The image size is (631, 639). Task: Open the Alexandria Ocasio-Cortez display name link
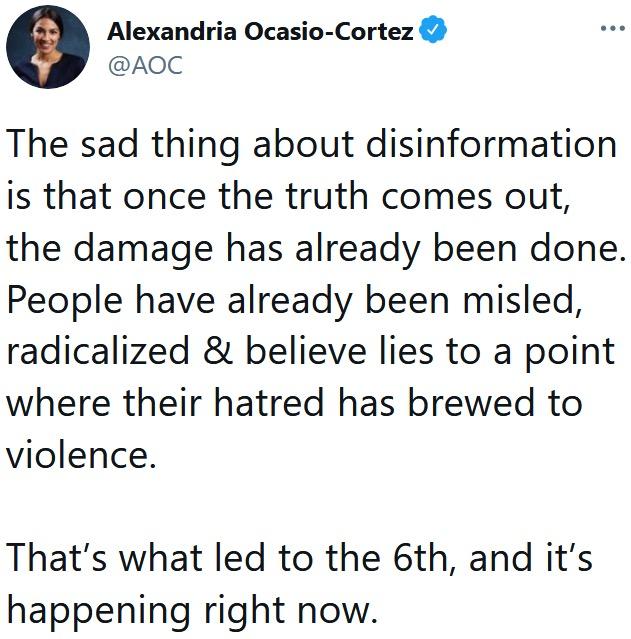click(x=262, y=31)
